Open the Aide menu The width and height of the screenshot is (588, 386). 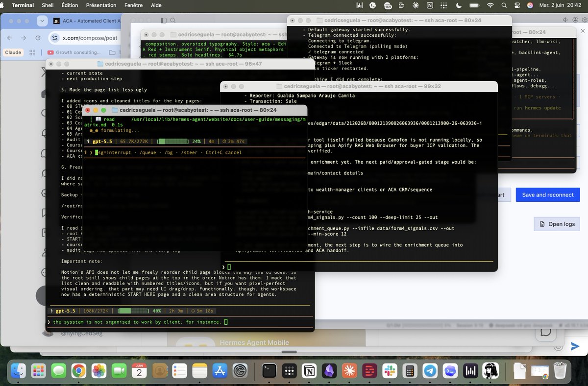(156, 5)
